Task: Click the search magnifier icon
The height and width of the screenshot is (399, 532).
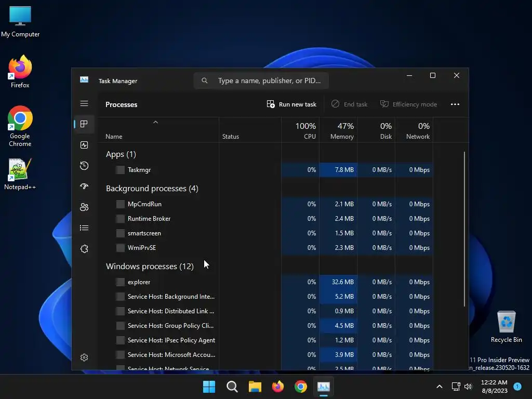Action: 204,81
